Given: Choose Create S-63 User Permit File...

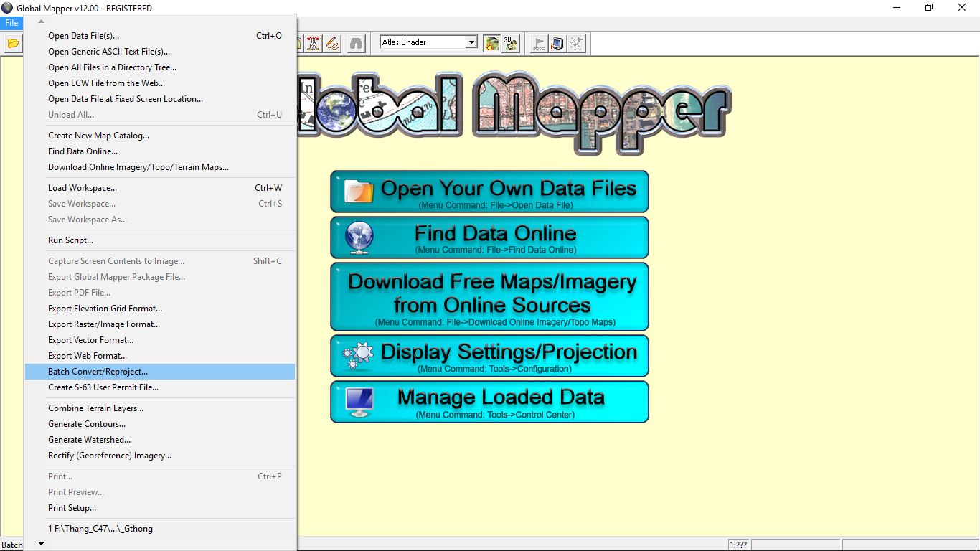Looking at the screenshot, I should pyautogui.click(x=160, y=387).
